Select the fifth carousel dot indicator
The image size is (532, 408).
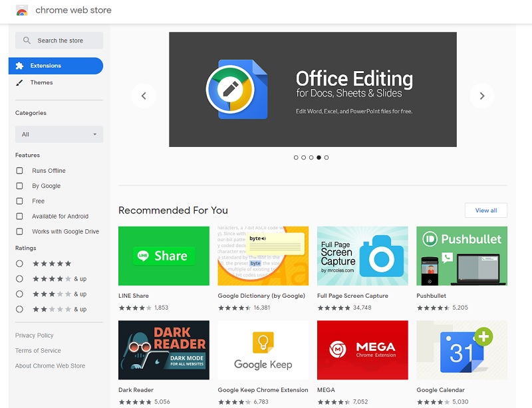(x=327, y=157)
